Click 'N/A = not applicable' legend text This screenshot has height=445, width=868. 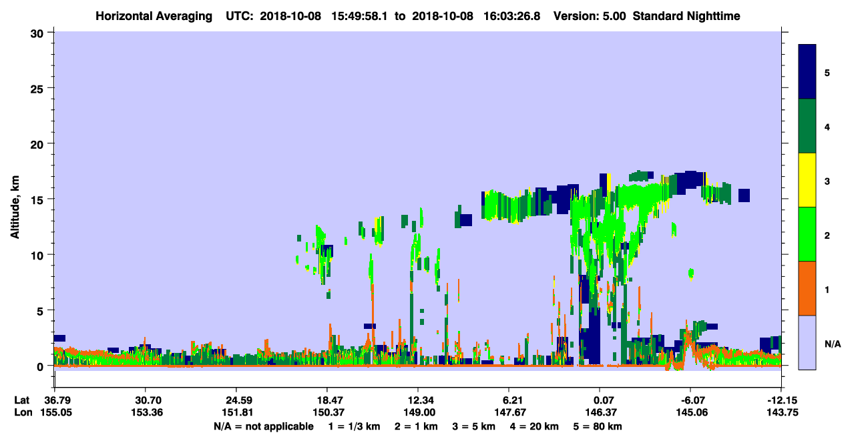click(x=263, y=426)
